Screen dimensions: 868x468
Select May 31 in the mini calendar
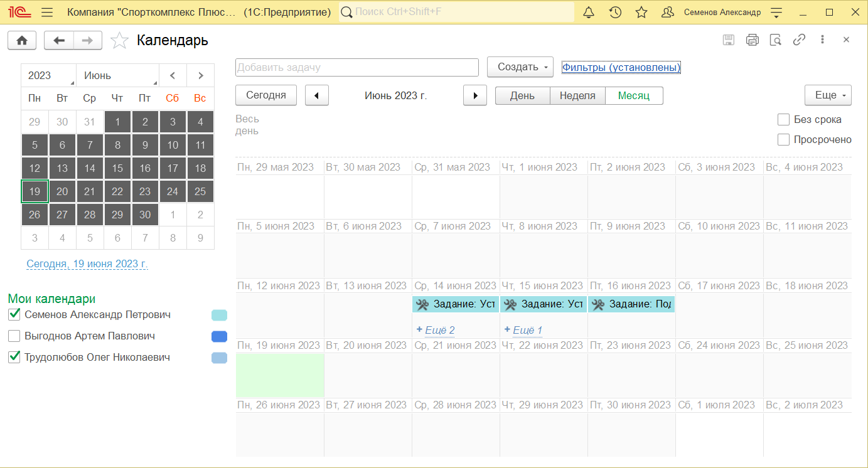(x=90, y=122)
